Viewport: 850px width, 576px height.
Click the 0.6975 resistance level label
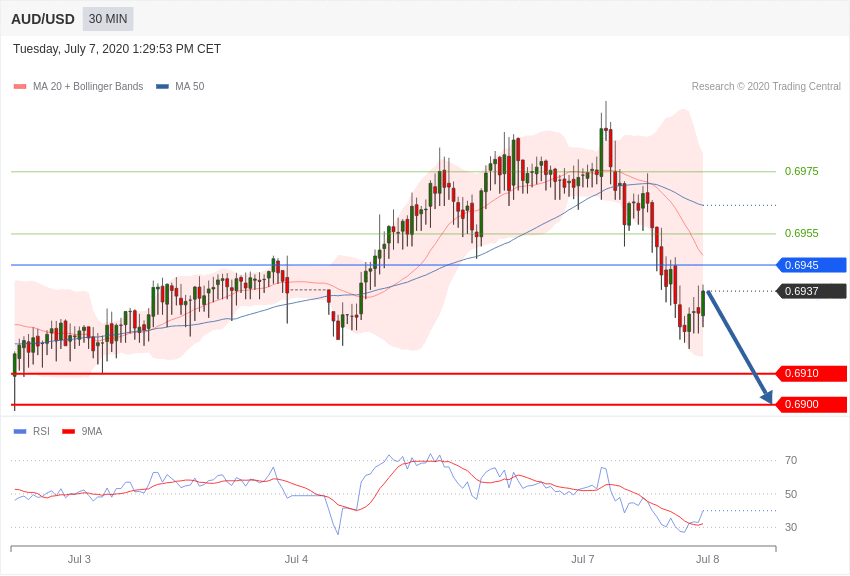click(801, 171)
